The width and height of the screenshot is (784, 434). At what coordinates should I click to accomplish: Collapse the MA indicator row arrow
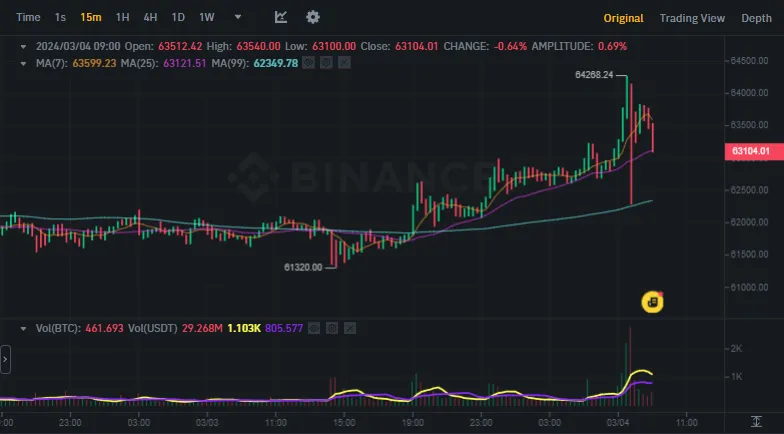[23, 64]
